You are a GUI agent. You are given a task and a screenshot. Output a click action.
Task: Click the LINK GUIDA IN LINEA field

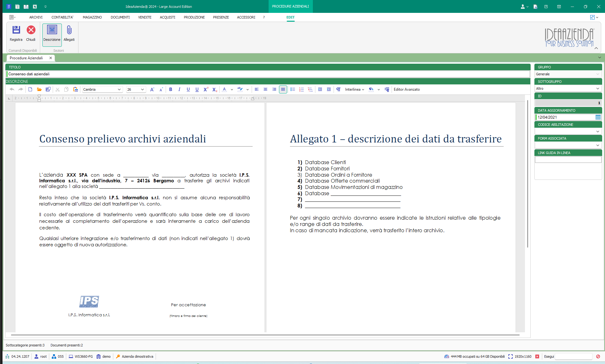(x=568, y=160)
